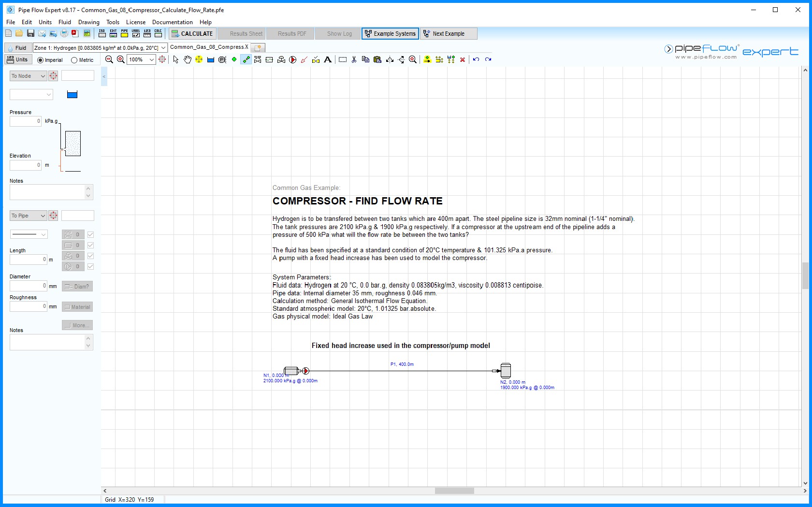This screenshot has width=812, height=507.
Task: Open Example Systems
Action: (x=390, y=33)
